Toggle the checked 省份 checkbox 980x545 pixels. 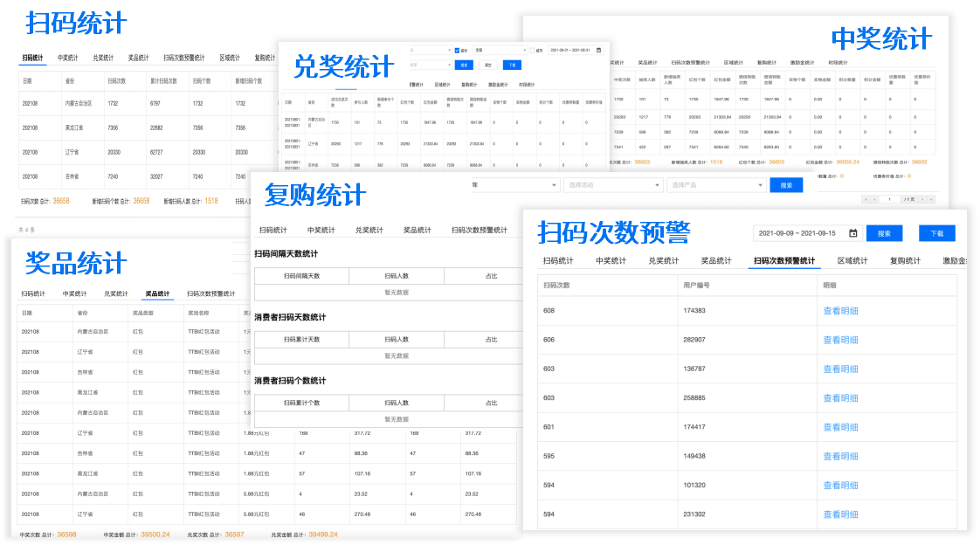click(457, 51)
